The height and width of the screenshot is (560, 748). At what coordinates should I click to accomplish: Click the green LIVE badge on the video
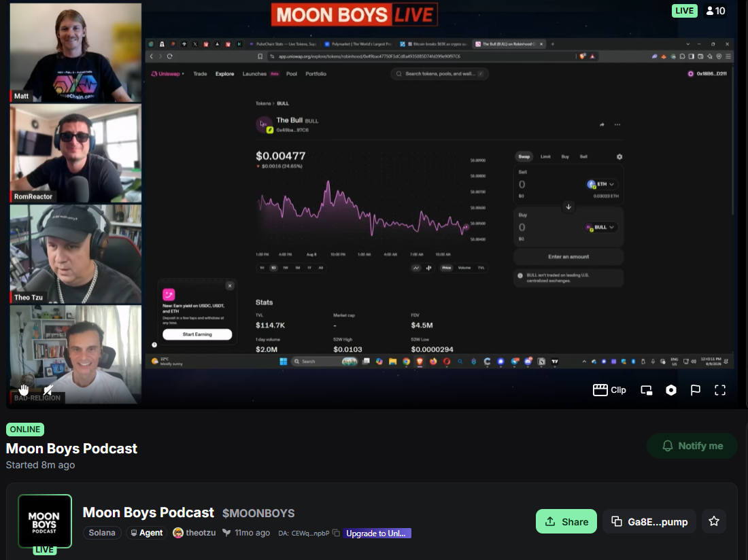pyautogui.click(x=684, y=10)
